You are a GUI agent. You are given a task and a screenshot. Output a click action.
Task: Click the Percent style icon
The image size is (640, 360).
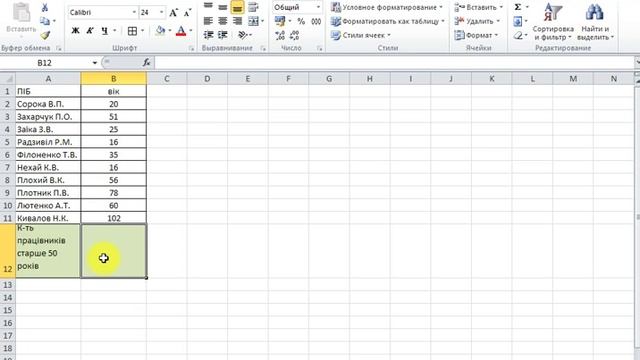tap(301, 21)
